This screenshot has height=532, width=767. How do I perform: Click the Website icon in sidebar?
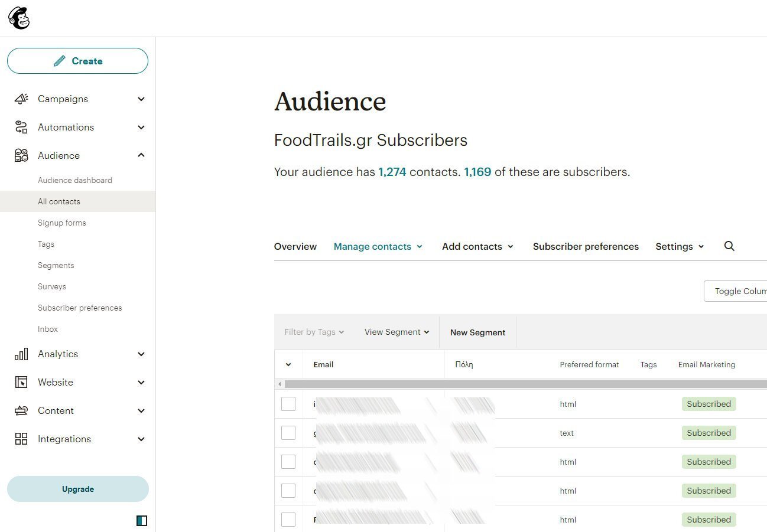[21, 382]
